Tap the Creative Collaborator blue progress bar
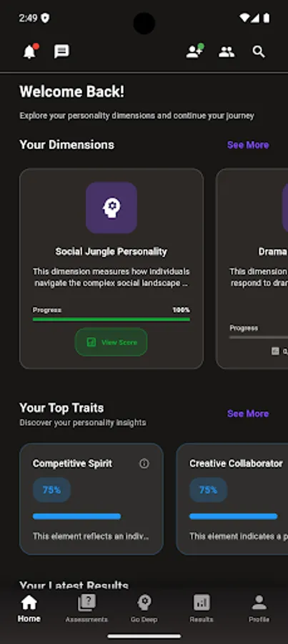 [x=234, y=517]
